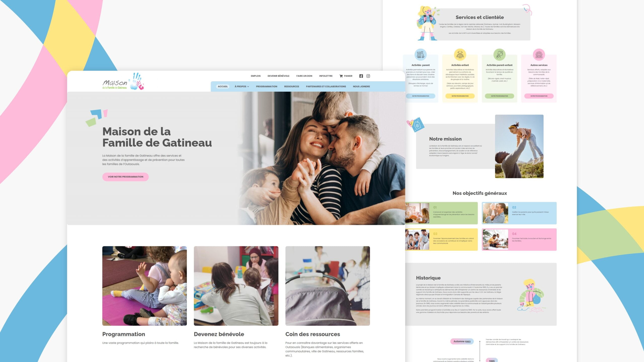
Task: Click the kite icon above Activités parent-enfant
Action: (499, 54)
